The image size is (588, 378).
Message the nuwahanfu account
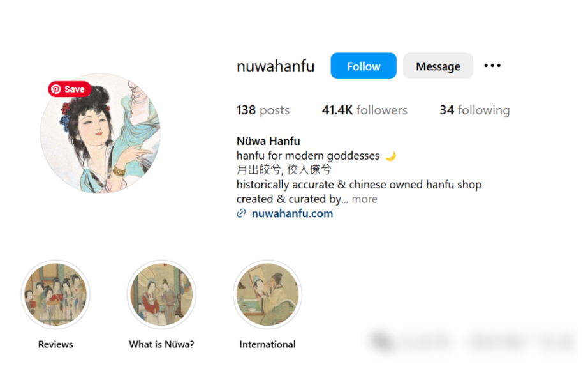438,66
